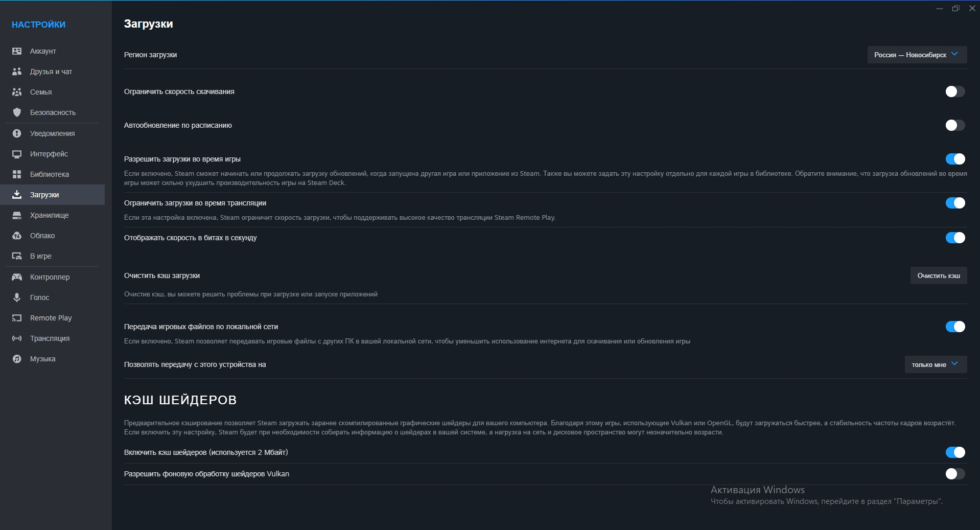Click the gamepad icon next to Контроллер
980x530 pixels.
pos(17,277)
